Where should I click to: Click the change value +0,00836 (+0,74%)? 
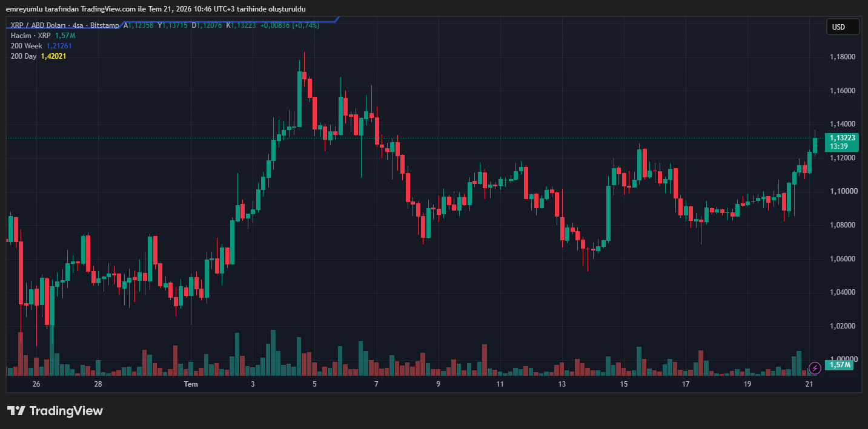(290, 25)
